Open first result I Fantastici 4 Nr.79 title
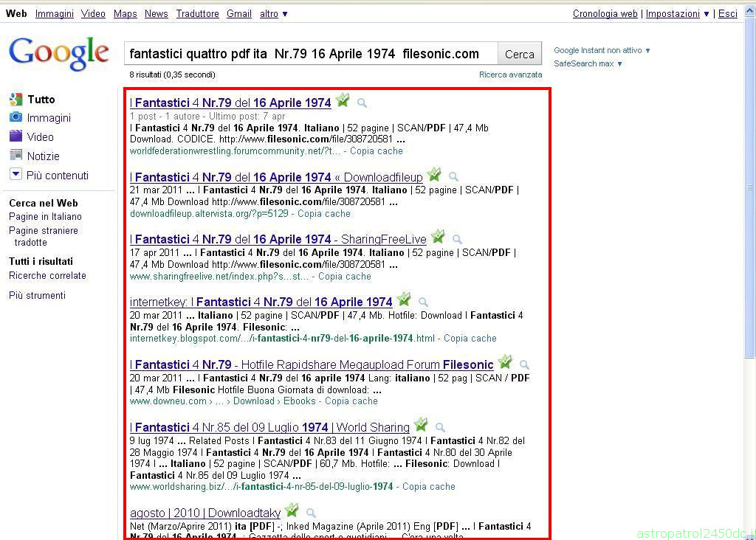Image resolution: width=756 pixels, height=540 pixels. coord(230,103)
